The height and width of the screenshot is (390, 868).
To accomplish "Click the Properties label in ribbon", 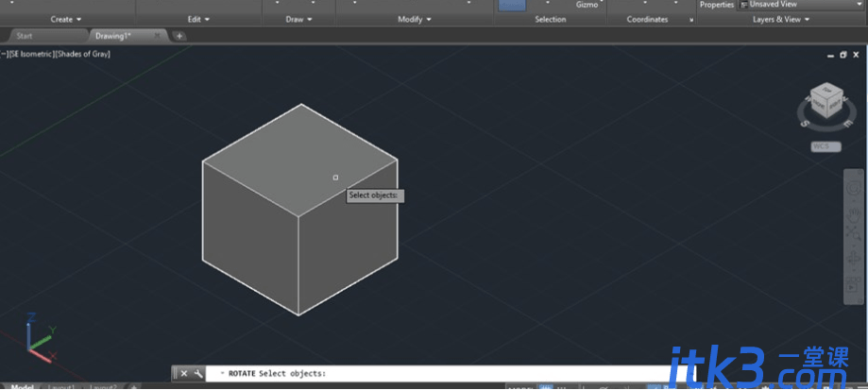I will point(717,5).
